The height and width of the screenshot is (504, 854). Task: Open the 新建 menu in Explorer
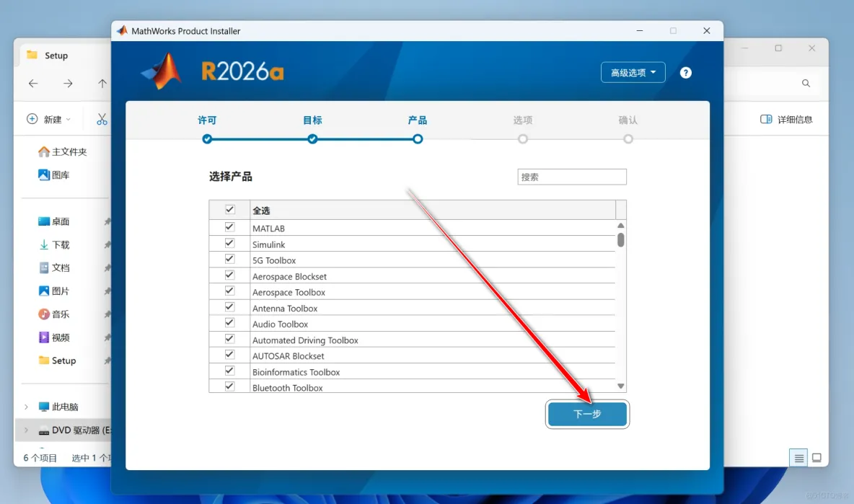pos(48,119)
